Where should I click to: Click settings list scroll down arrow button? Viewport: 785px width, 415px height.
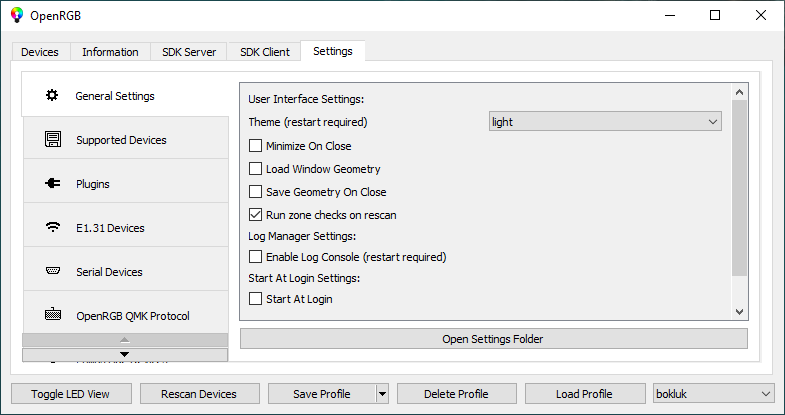pos(125,354)
